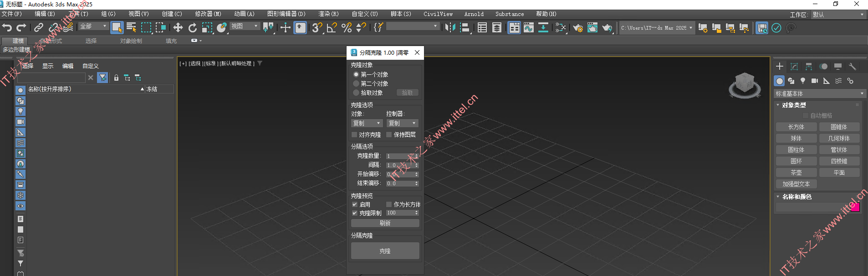This screenshot has height=276, width=868.
Task: Click the 克隆数量 spinner arrows
Action: point(416,156)
